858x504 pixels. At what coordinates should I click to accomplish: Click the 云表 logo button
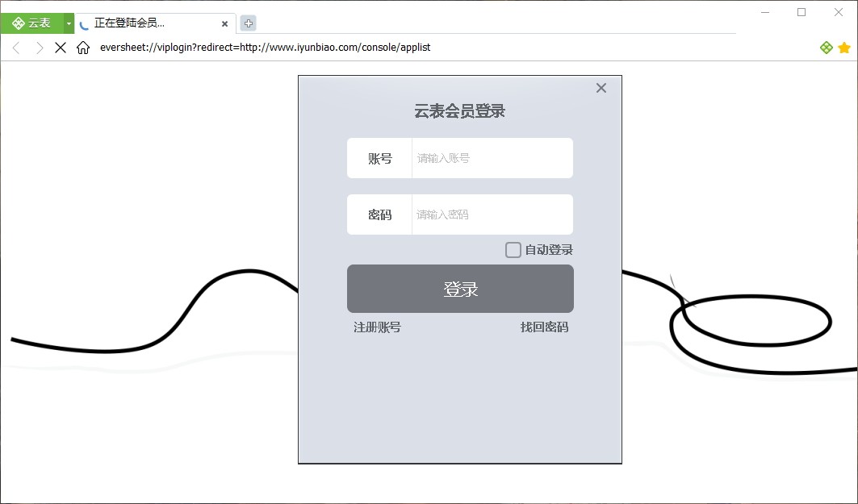point(31,23)
